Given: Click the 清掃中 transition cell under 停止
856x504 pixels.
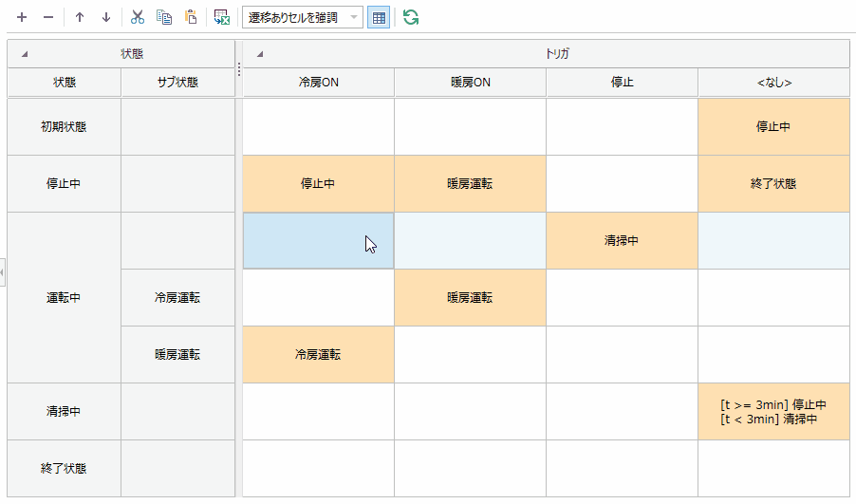Looking at the screenshot, I should point(622,240).
